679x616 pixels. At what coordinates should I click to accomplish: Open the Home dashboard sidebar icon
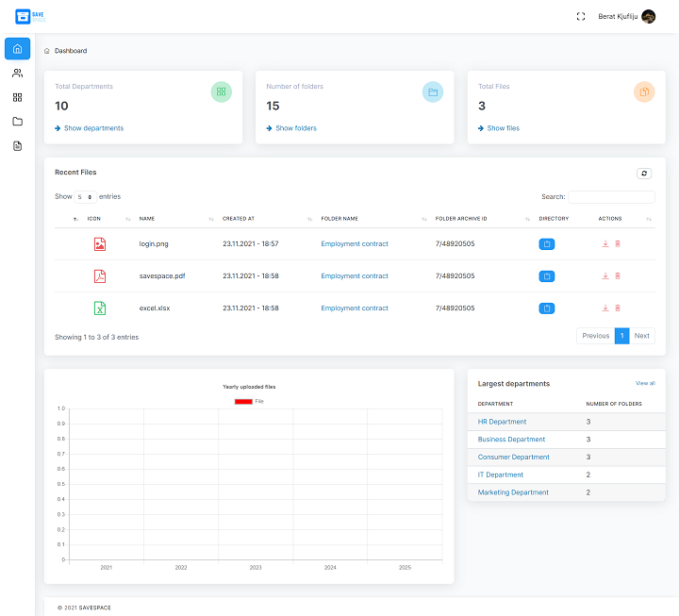17,49
